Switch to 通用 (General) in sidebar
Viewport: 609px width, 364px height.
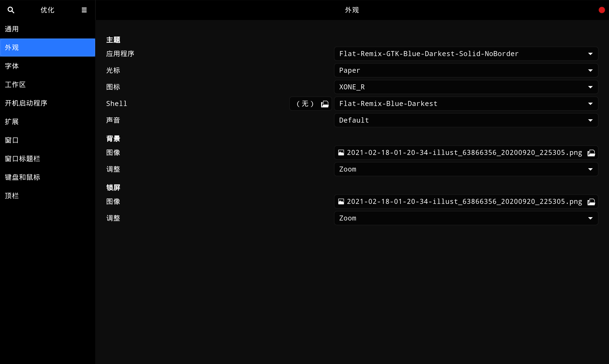point(12,29)
